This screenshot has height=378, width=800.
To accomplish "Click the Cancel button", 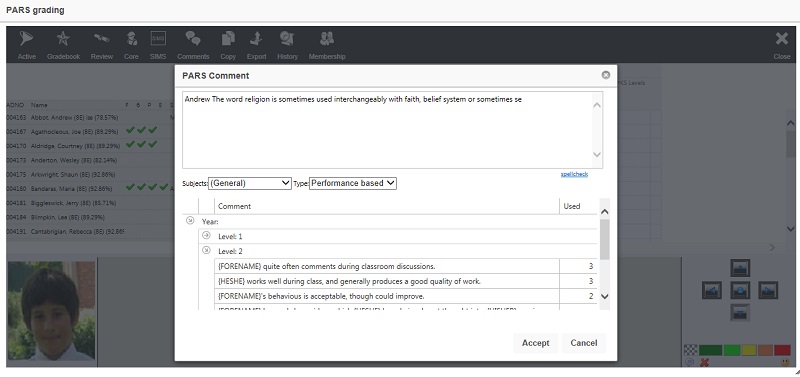I will 584,343.
